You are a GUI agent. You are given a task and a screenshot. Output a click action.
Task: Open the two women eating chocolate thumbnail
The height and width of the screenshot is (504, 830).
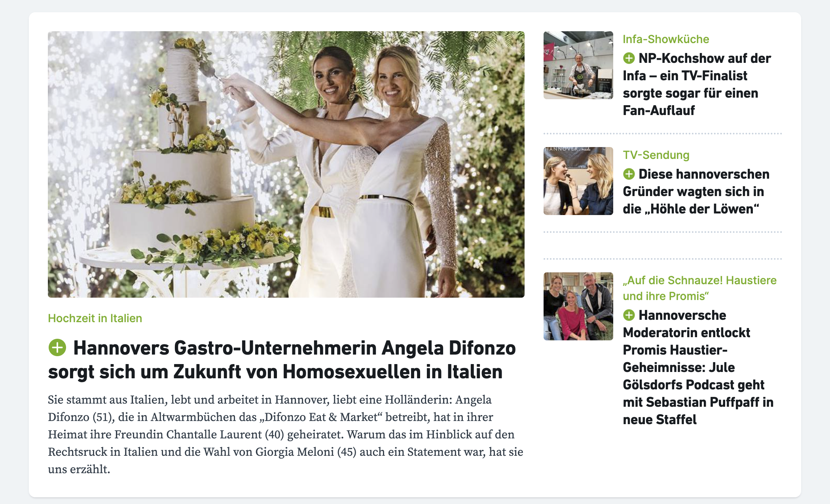click(578, 181)
